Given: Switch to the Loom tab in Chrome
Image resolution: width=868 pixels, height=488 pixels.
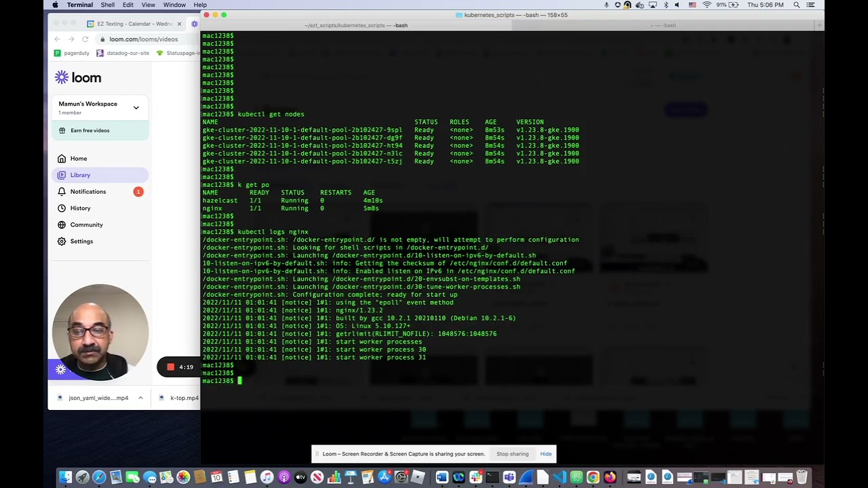Looking at the screenshot, I should pyautogui.click(x=195, y=24).
